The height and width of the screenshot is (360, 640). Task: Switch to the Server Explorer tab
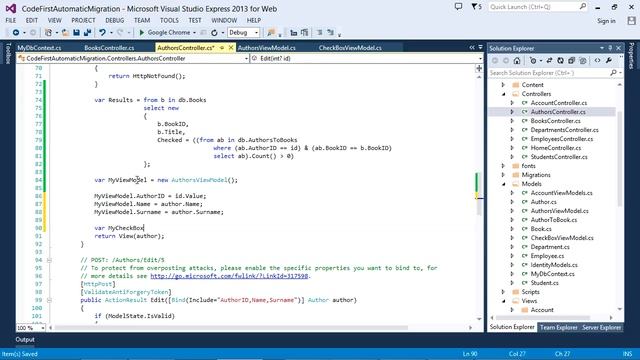602,327
